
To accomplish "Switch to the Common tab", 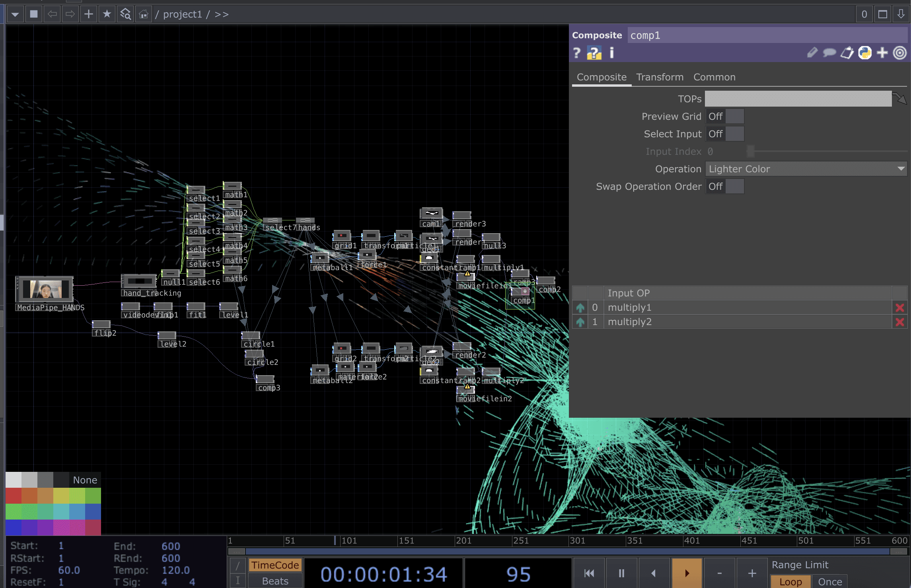I will pyautogui.click(x=714, y=77).
